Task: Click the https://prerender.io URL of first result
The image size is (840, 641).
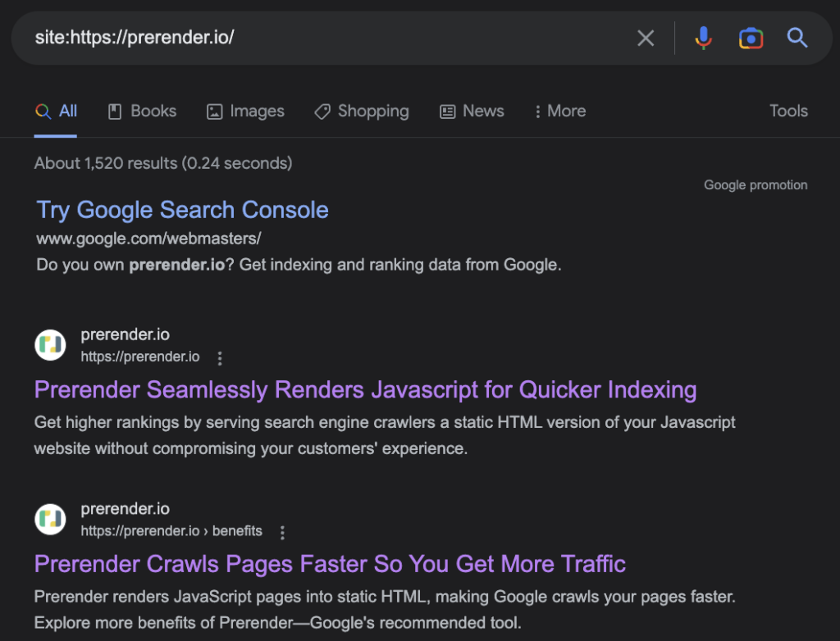Action: (140, 357)
